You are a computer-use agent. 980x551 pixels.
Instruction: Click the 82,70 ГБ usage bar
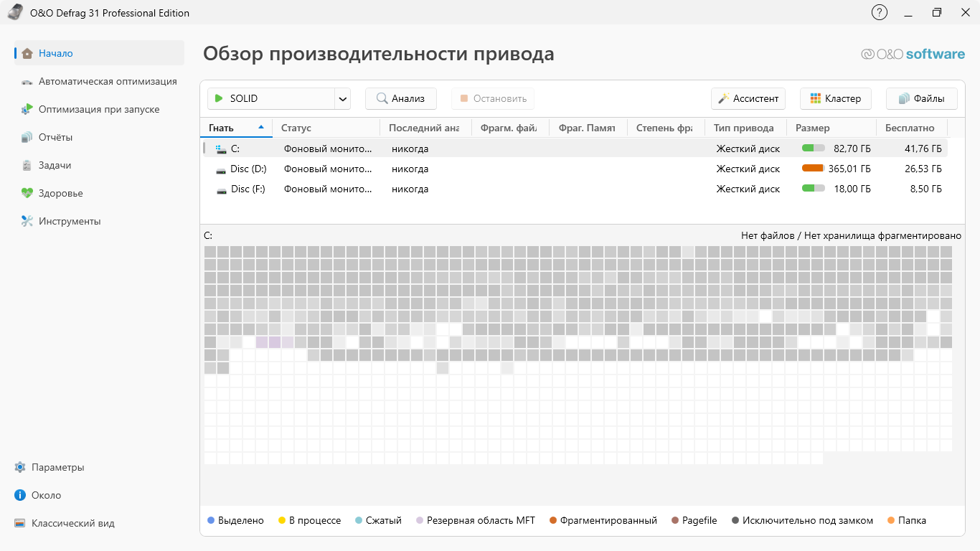[x=814, y=148]
